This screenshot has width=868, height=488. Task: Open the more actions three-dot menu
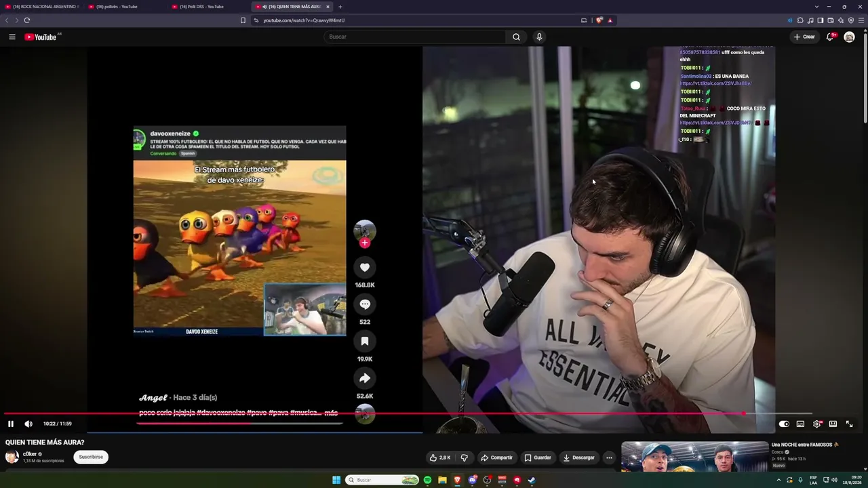coord(609,457)
